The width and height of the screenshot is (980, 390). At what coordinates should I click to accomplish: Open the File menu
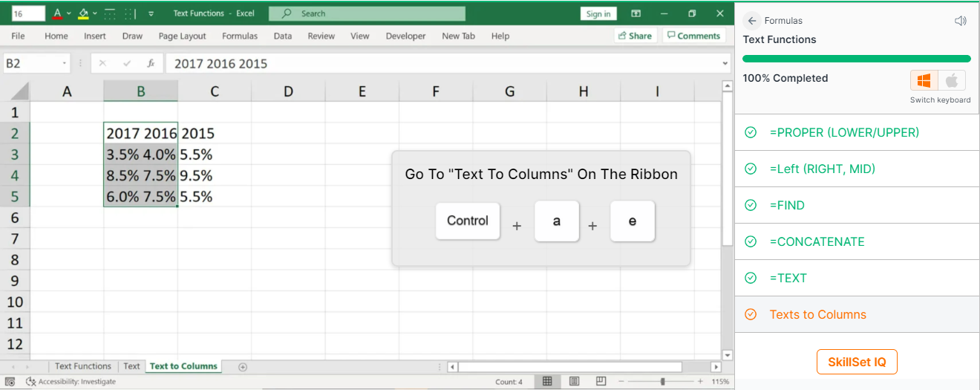pos(18,36)
